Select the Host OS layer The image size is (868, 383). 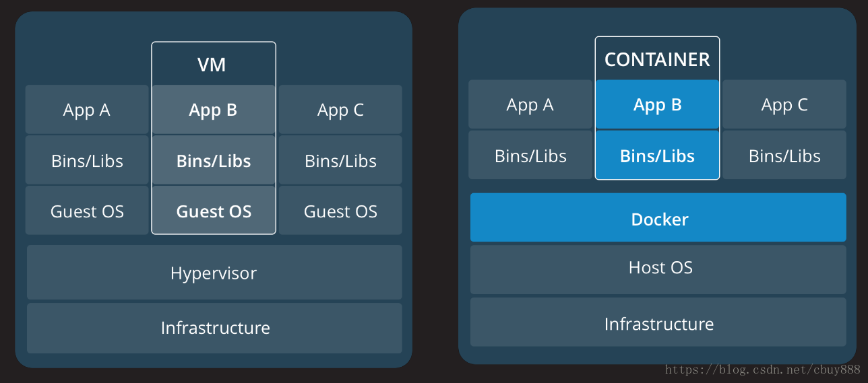point(658,269)
